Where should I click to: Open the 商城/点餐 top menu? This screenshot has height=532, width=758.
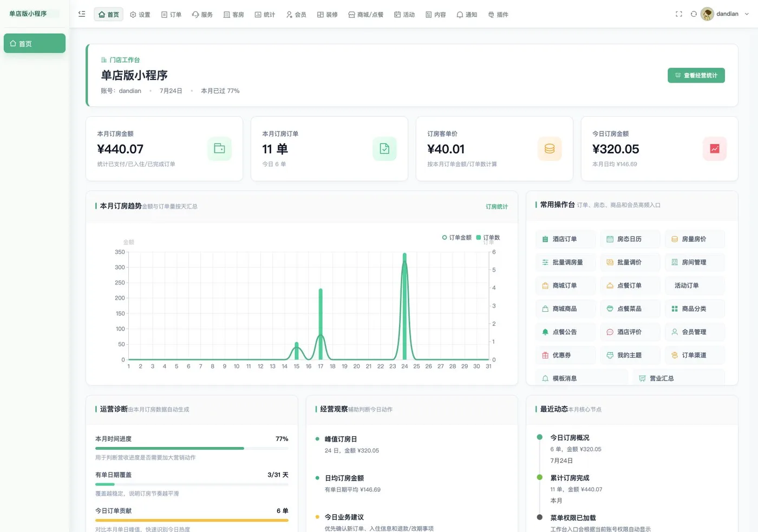366,15
